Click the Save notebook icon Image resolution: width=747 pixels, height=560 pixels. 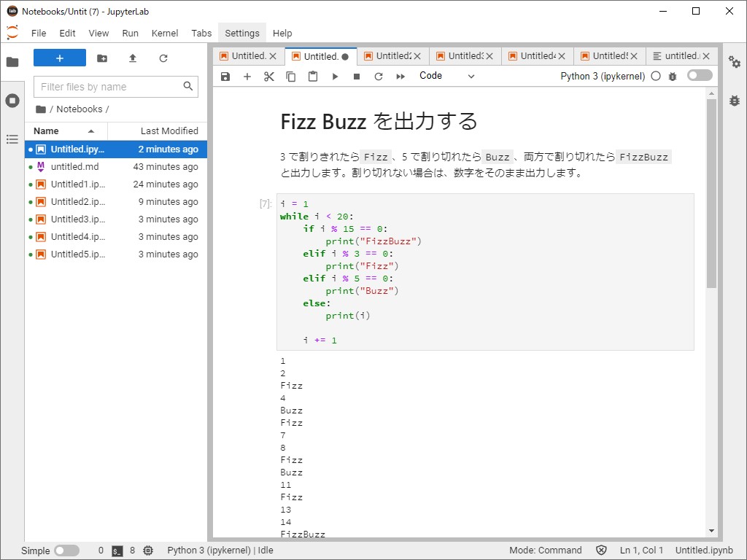225,76
